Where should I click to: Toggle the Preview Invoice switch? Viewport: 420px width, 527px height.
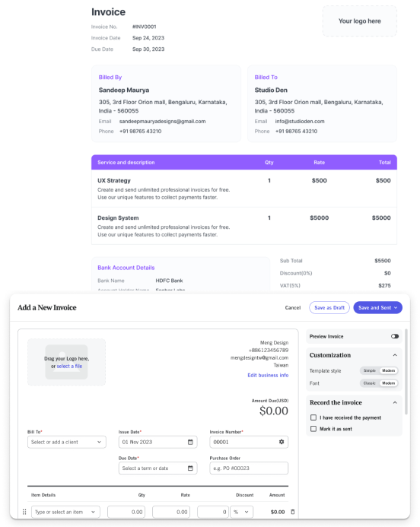click(395, 336)
